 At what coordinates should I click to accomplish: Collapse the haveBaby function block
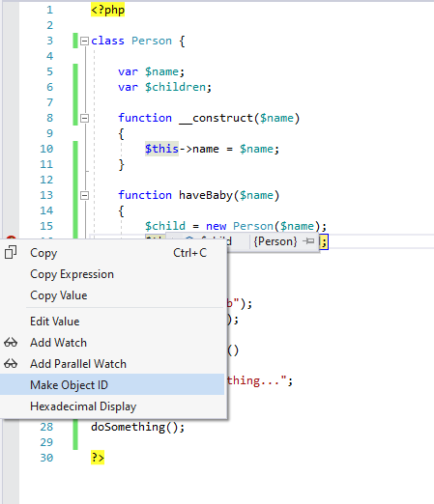(84, 195)
